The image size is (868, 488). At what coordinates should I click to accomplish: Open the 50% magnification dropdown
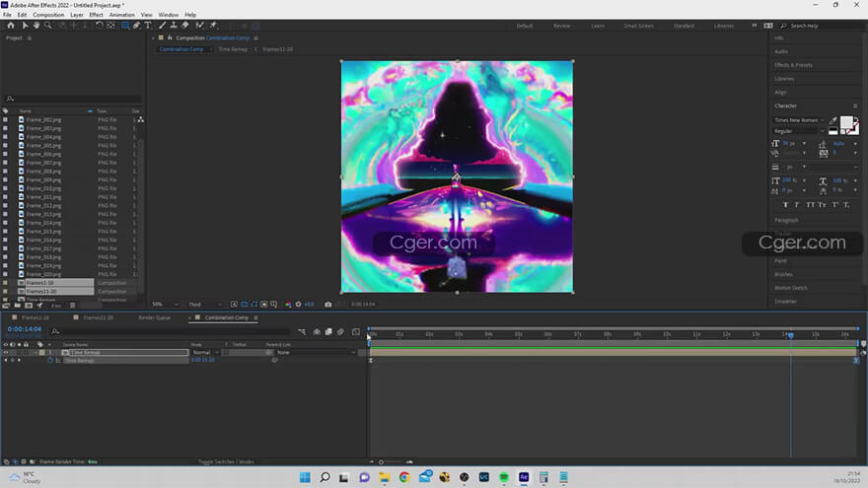tap(165, 305)
